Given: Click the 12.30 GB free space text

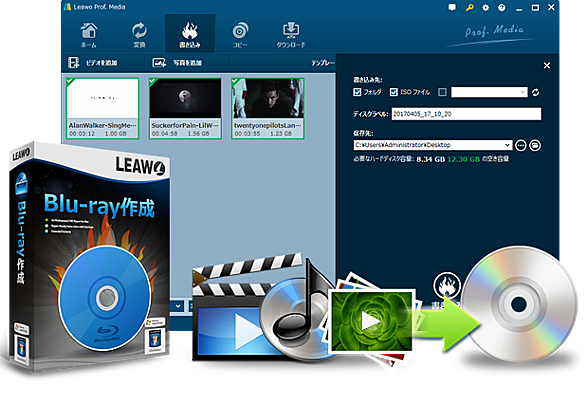Looking at the screenshot, I should (x=463, y=159).
